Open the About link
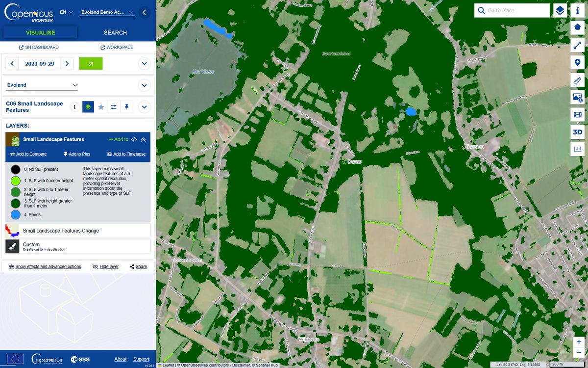 click(x=121, y=359)
